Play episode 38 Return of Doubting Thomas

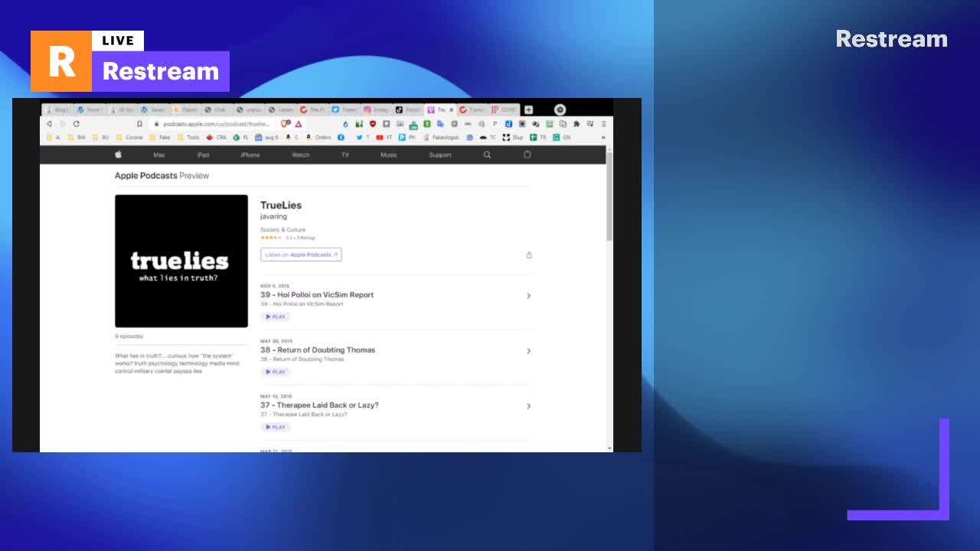coord(276,372)
